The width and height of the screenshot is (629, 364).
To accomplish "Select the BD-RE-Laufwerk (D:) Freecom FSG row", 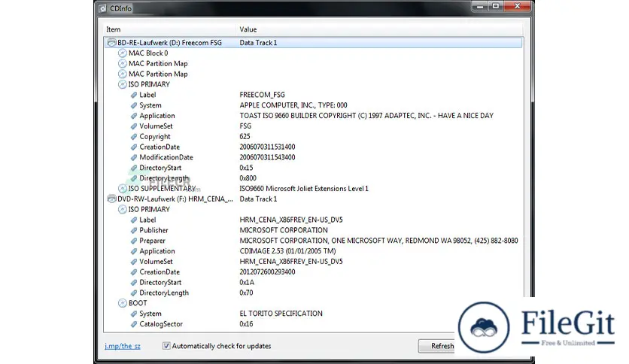I will (313, 43).
